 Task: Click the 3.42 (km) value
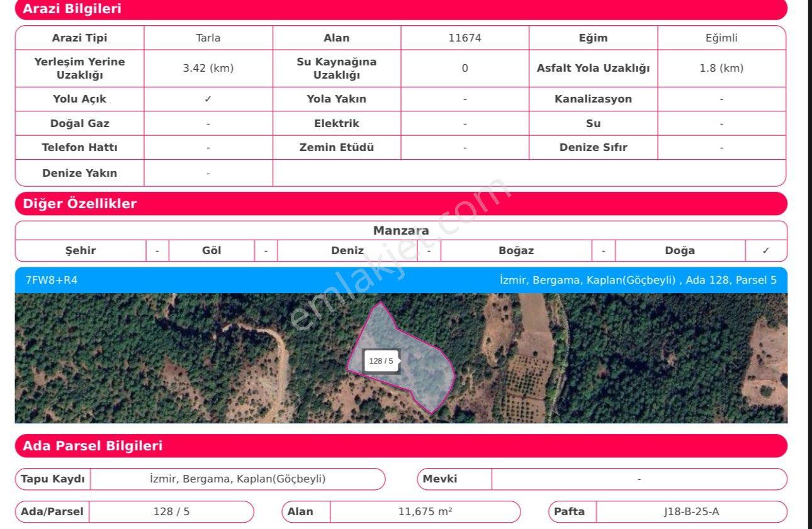tap(208, 69)
